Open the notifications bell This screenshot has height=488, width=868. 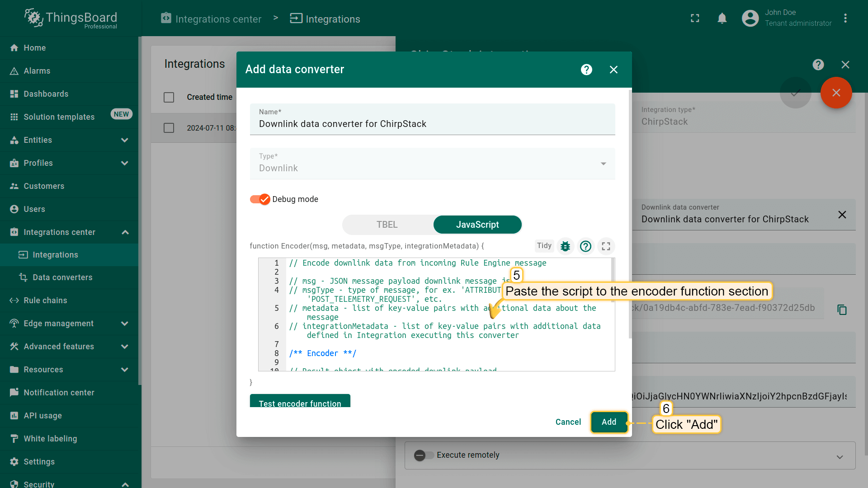(x=722, y=19)
